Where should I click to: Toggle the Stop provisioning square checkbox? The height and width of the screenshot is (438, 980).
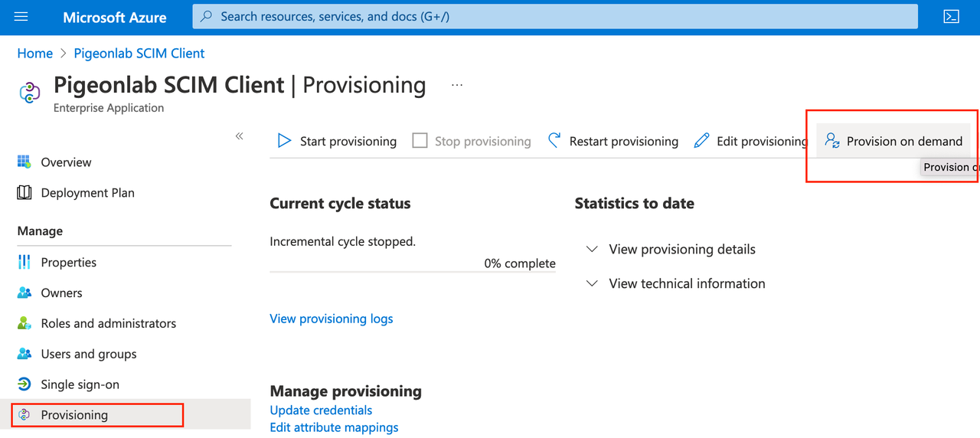click(420, 141)
